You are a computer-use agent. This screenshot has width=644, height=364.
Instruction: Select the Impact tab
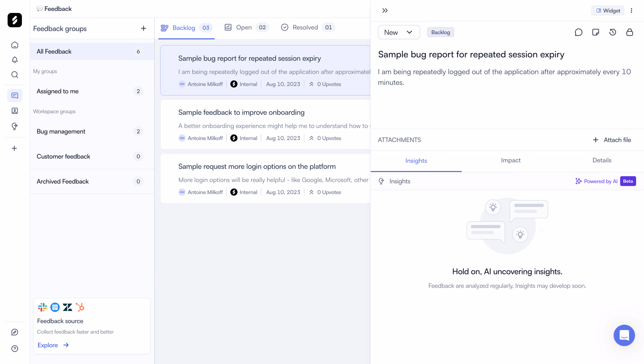(511, 160)
